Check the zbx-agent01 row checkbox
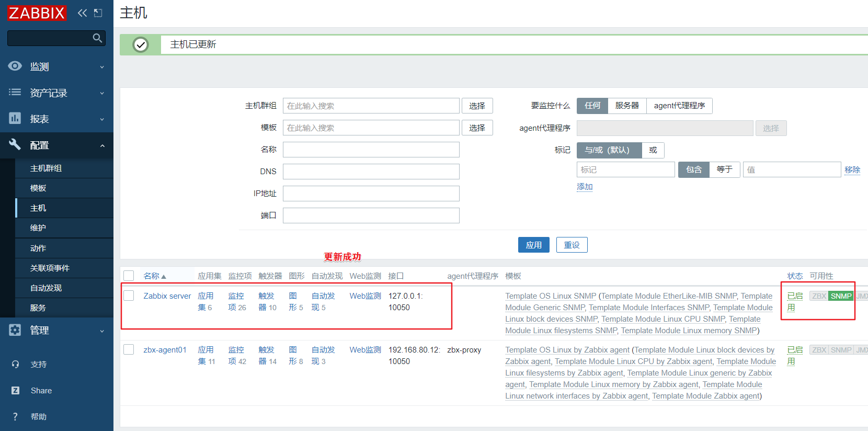 pyautogui.click(x=129, y=349)
